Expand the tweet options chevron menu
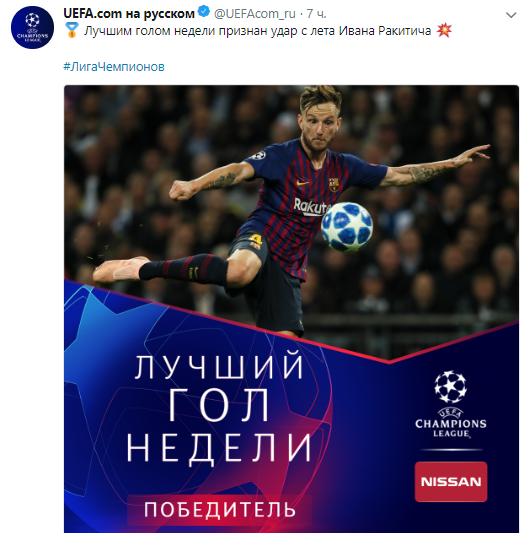 [x=511, y=15]
